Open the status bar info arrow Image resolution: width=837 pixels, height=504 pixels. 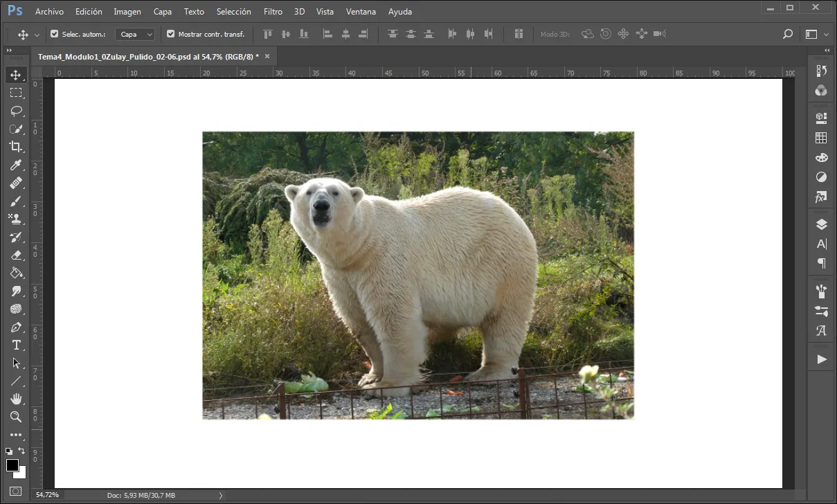point(221,495)
